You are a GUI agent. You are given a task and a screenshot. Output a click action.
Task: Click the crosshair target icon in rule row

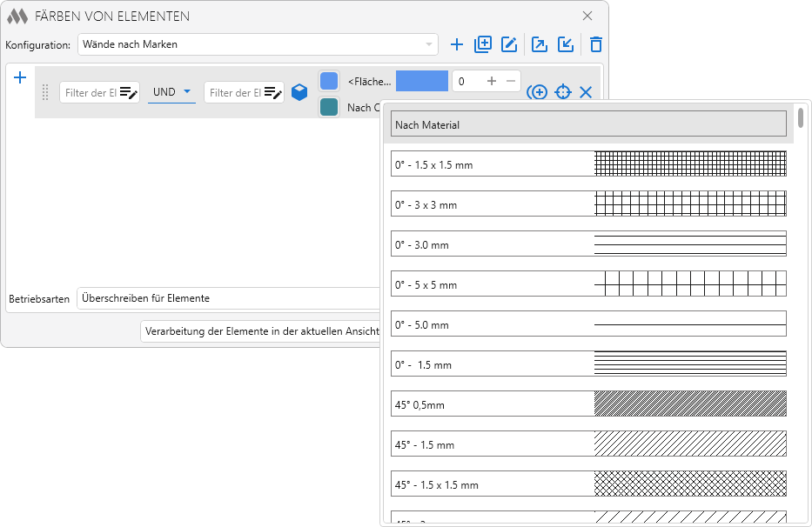coord(563,92)
